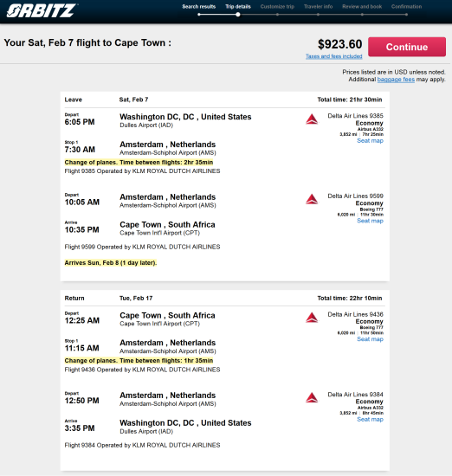Select the Trip details step
This screenshot has height=476, width=452.
pos(238,7)
